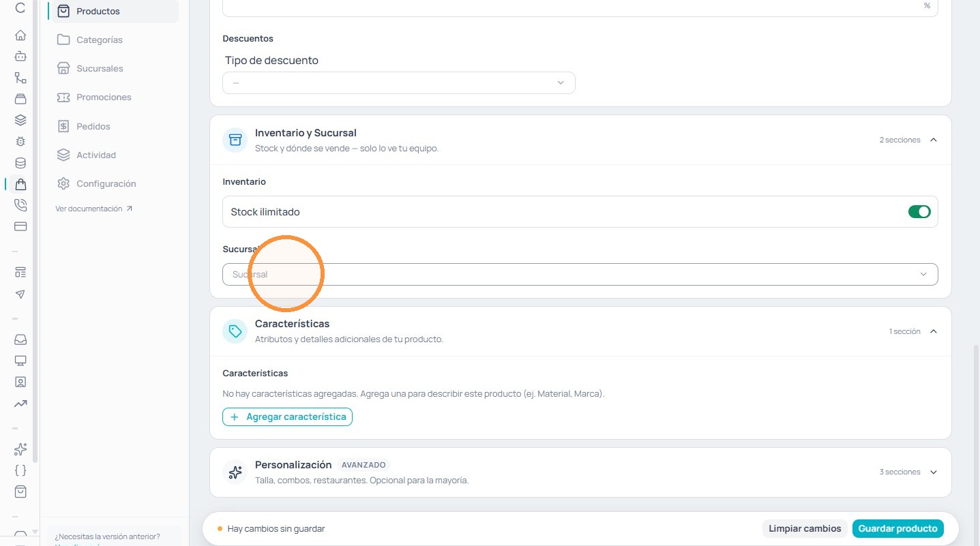Click the trending-up analytics icon
This screenshot has width=980, height=546.
click(x=20, y=404)
